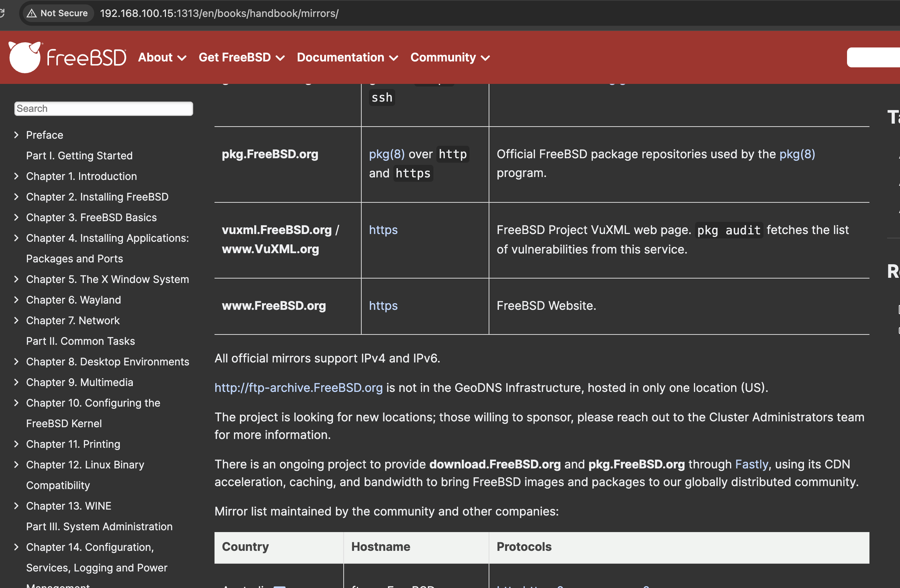Open Chapter 6. Wayland link

click(73, 300)
